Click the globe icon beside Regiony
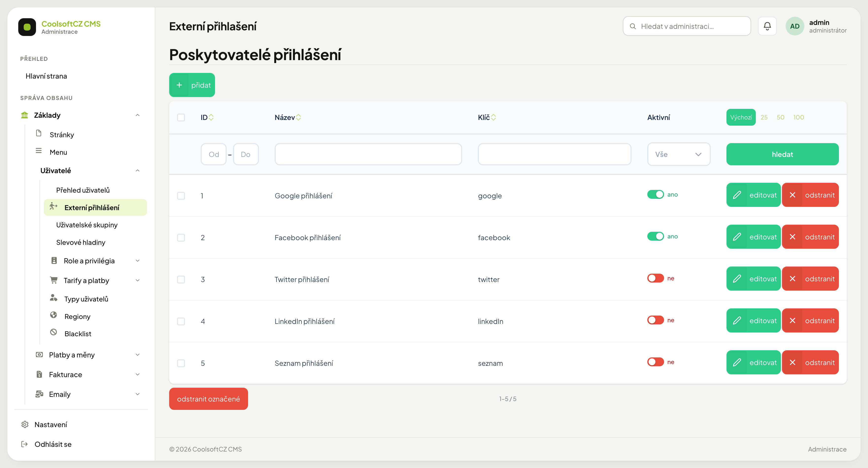The height and width of the screenshot is (468, 868). coord(53,315)
